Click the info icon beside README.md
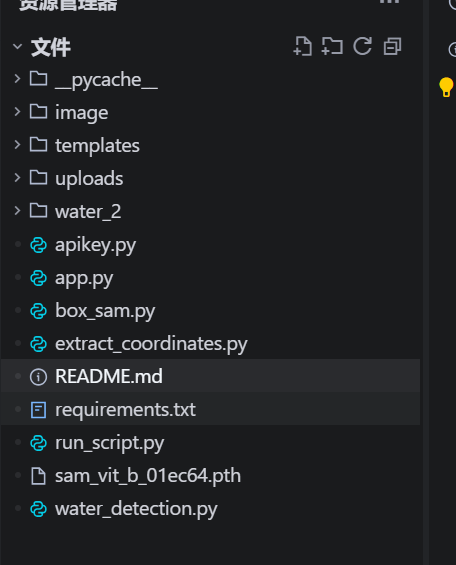The height and width of the screenshot is (565, 456). (38, 377)
